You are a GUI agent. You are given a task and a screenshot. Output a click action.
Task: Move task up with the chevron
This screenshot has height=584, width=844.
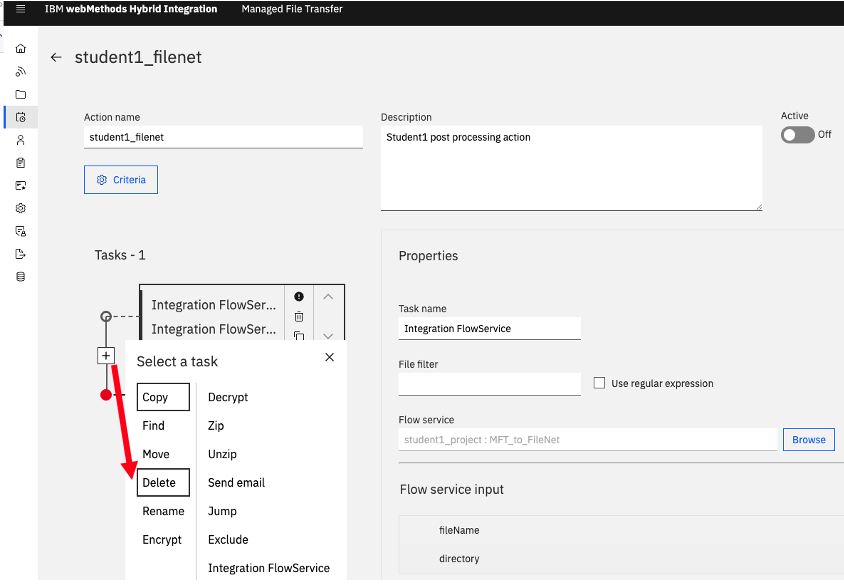point(328,297)
